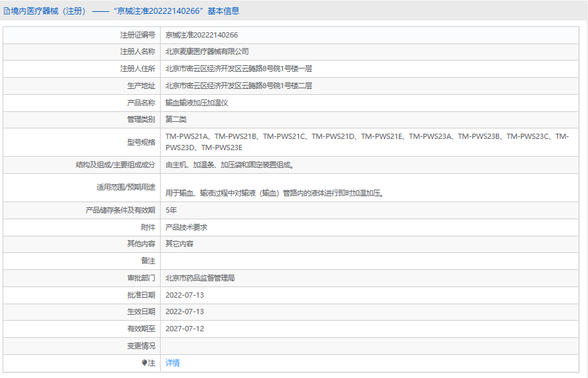Click the 审批部门 row label

click(141, 278)
